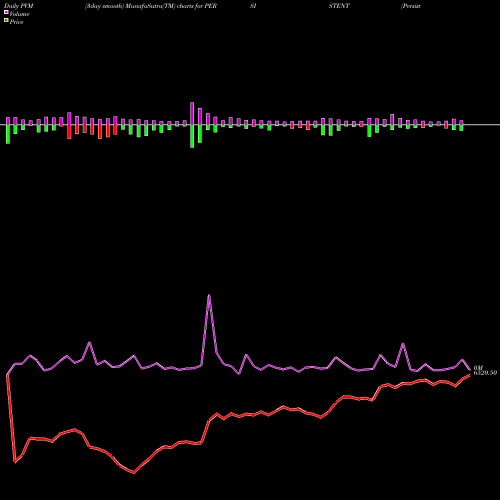
Task: Click the 6320.59 price value label
Action: pos(485,373)
